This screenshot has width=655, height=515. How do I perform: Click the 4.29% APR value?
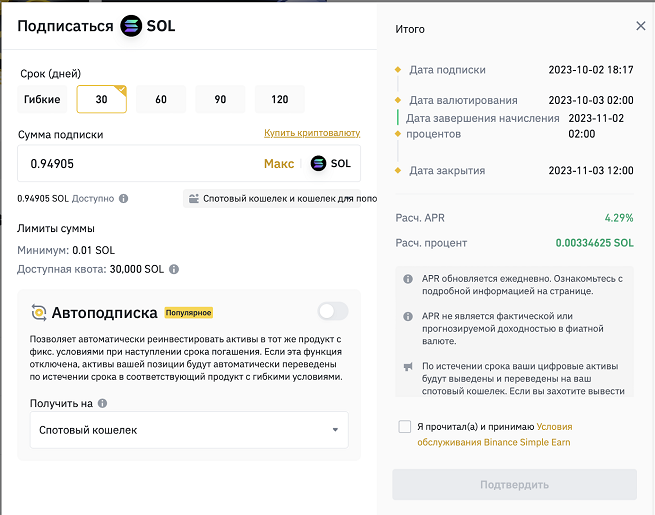[x=619, y=218]
